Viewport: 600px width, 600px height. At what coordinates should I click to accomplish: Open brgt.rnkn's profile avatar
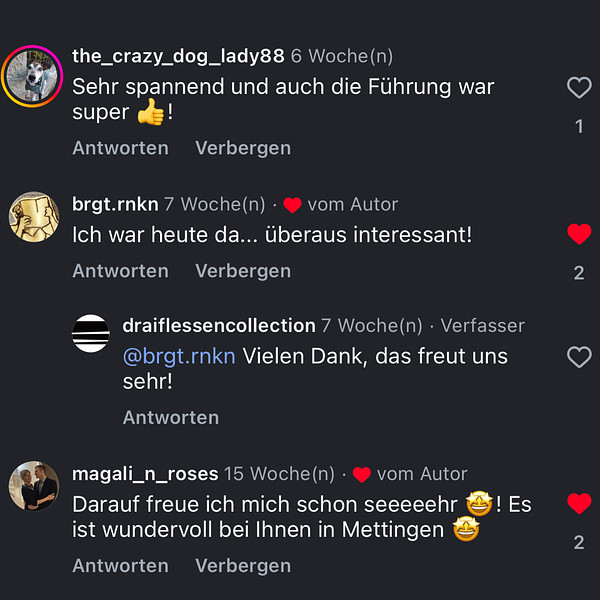(x=33, y=216)
